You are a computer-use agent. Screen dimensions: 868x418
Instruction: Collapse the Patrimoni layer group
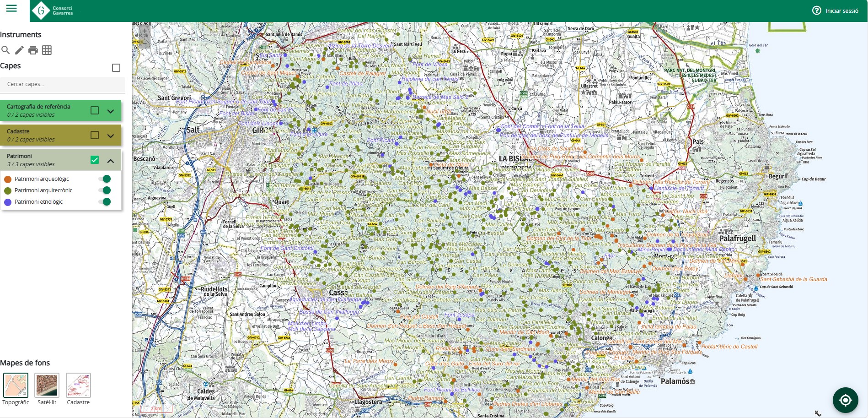pyautogui.click(x=111, y=160)
